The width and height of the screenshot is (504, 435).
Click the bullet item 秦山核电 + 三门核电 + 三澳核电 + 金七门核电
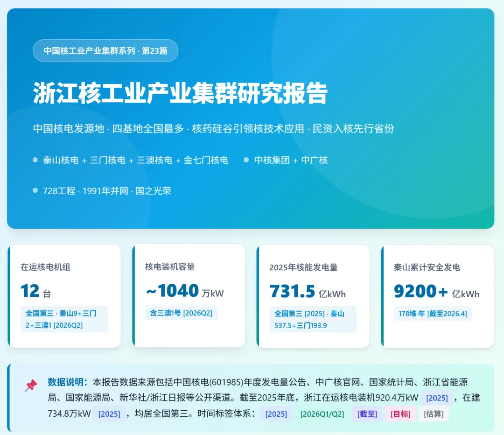pyautogui.click(x=131, y=160)
